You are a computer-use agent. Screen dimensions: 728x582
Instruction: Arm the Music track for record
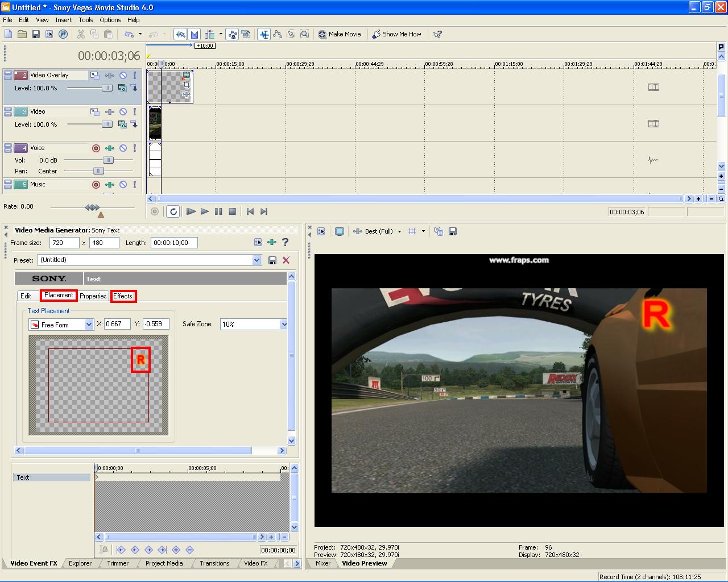coord(96,185)
